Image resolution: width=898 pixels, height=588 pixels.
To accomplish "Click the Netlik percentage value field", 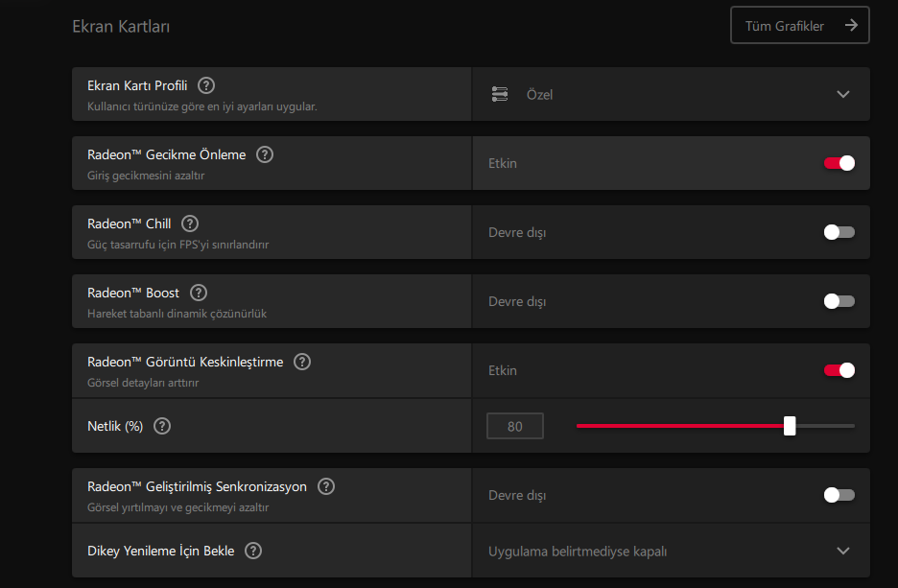I will pyautogui.click(x=515, y=426).
